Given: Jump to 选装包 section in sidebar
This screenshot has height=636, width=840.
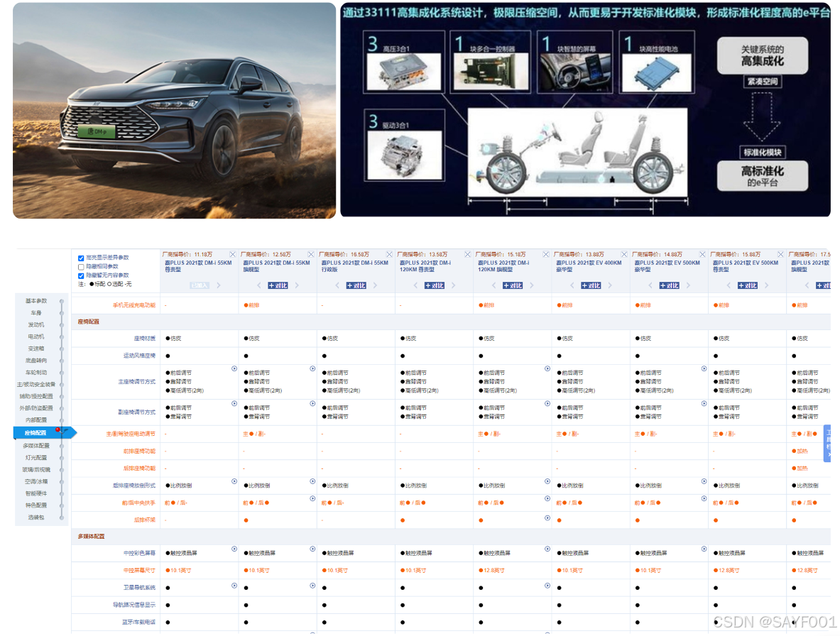Looking at the screenshot, I should (36, 517).
